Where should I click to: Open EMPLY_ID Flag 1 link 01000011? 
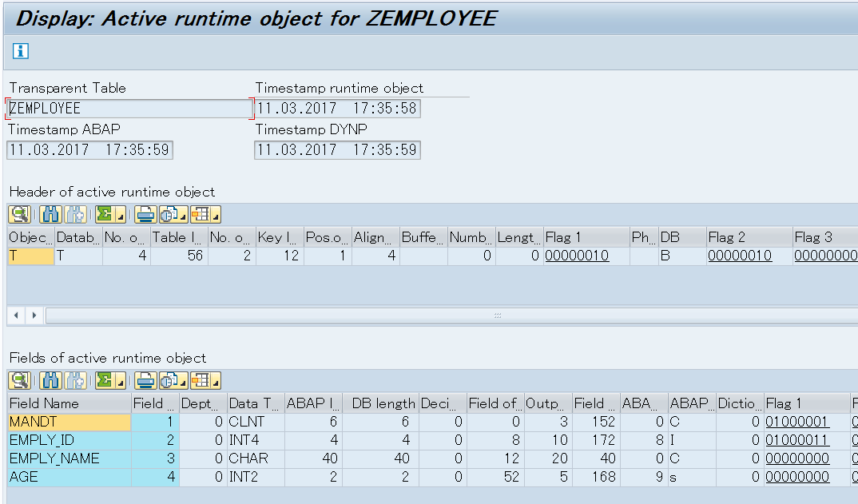coord(797,440)
